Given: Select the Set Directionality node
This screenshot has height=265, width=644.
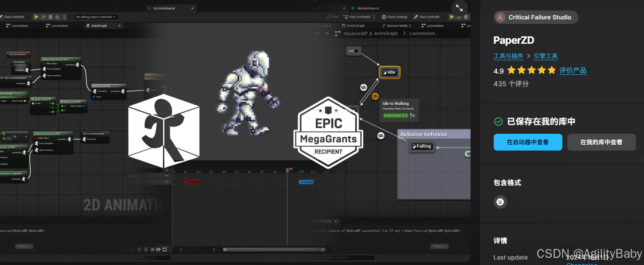Looking at the screenshot, I should point(109,91).
